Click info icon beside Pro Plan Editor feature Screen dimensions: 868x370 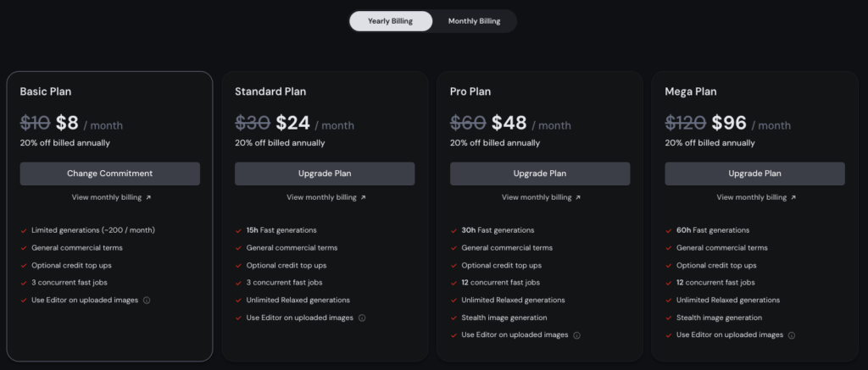(x=576, y=335)
